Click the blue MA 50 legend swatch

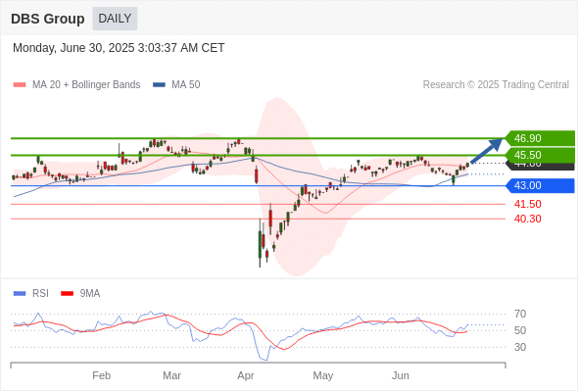click(160, 85)
